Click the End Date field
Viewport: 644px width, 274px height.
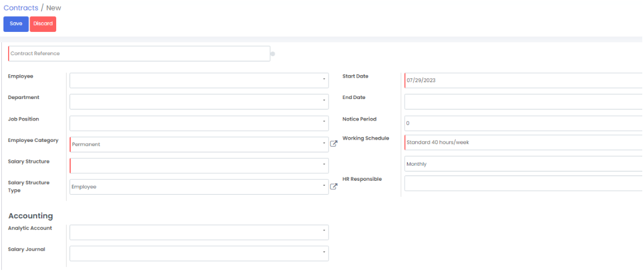(522, 102)
